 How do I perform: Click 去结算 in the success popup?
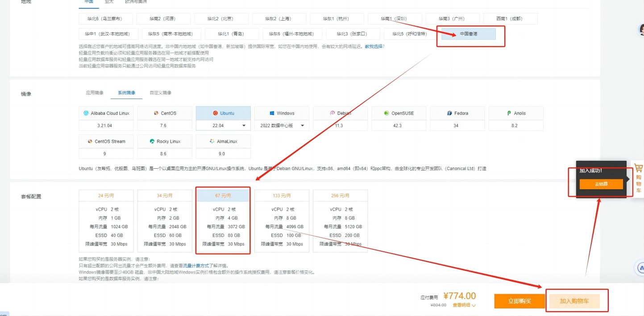[601, 184]
